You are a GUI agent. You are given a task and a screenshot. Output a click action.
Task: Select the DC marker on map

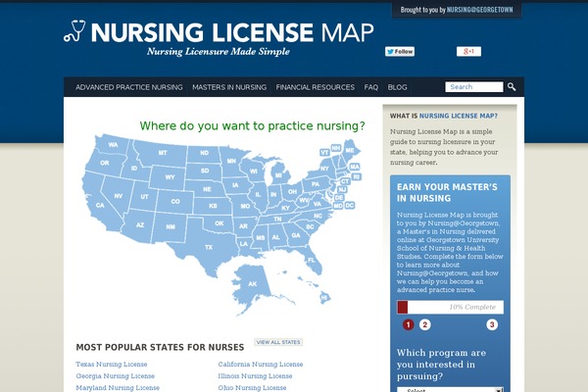coord(350,205)
